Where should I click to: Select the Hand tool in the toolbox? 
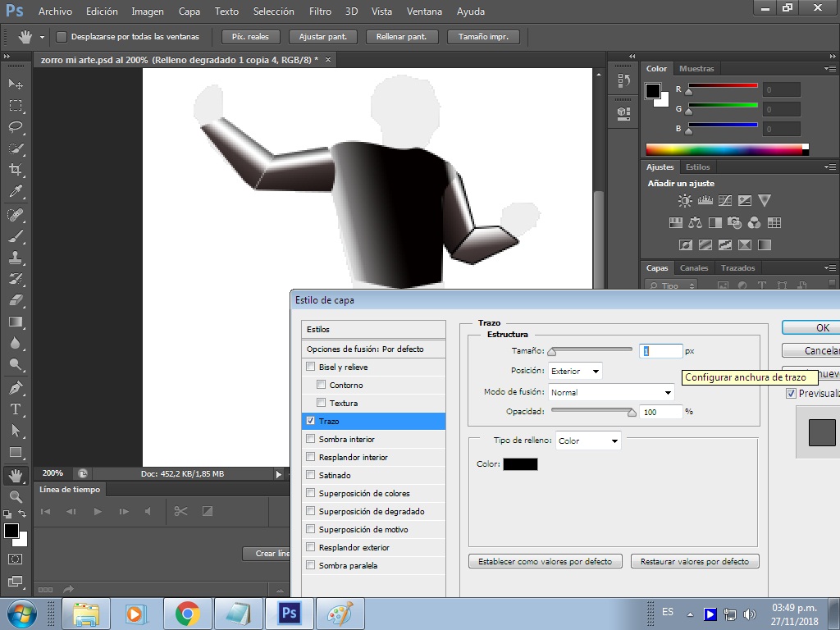click(16, 475)
